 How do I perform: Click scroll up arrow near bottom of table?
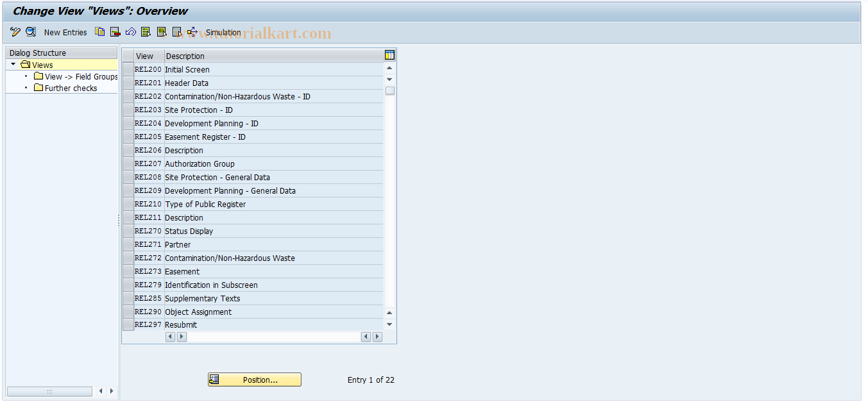(x=389, y=313)
